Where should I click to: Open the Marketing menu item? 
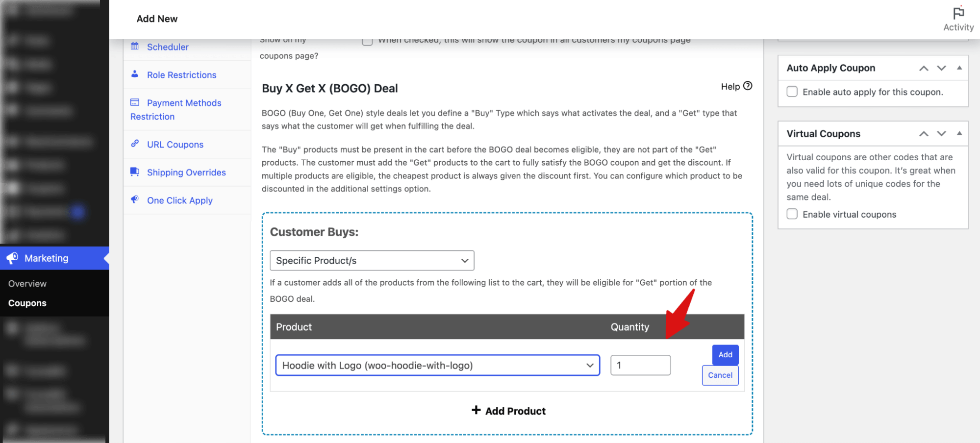47,258
